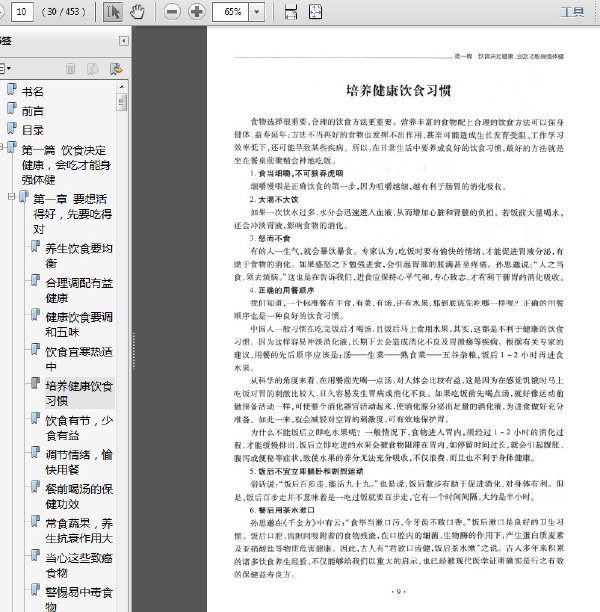
Task: Click the zoom percentage field showing 65%
Action: coord(230,12)
